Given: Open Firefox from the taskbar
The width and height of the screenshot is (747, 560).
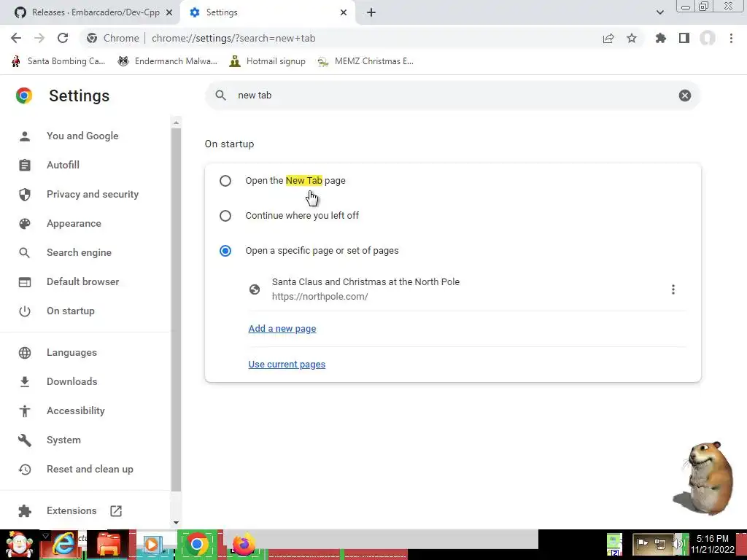Looking at the screenshot, I should click(x=244, y=545).
